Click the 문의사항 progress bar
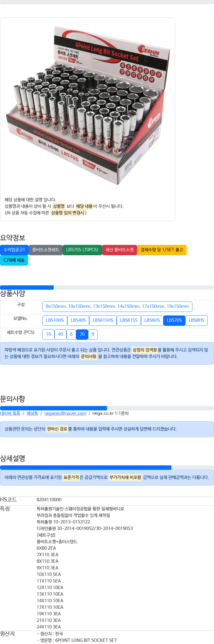The height and width of the screenshot is (644, 214). 107,408
